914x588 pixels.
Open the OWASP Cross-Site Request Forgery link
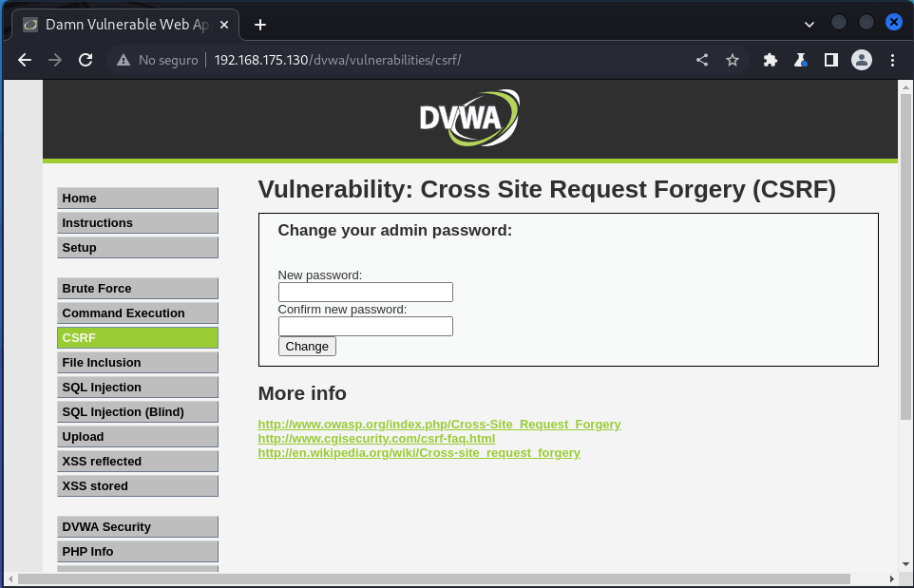[440, 425]
